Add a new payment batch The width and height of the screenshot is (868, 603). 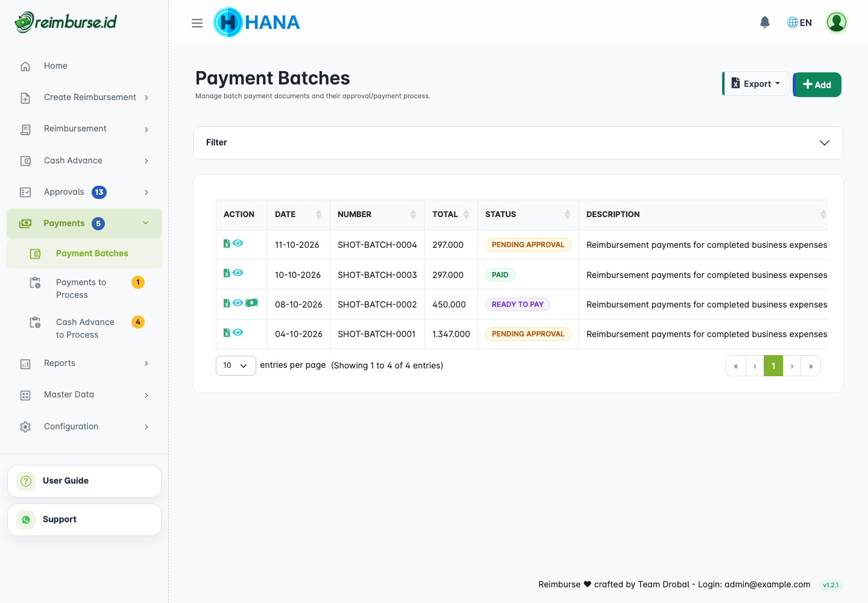(817, 84)
